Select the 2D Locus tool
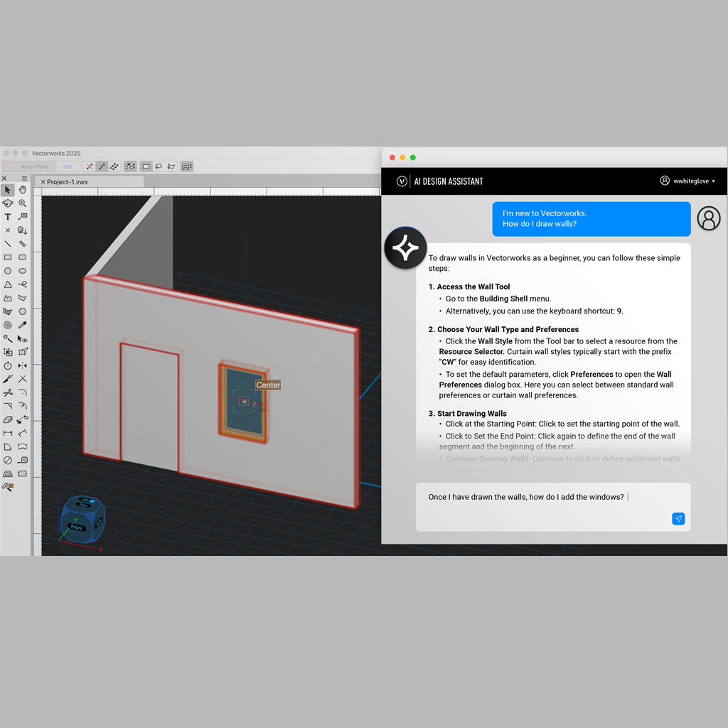Viewport: 728px width, 728px height. pyautogui.click(x=7, y=230)
